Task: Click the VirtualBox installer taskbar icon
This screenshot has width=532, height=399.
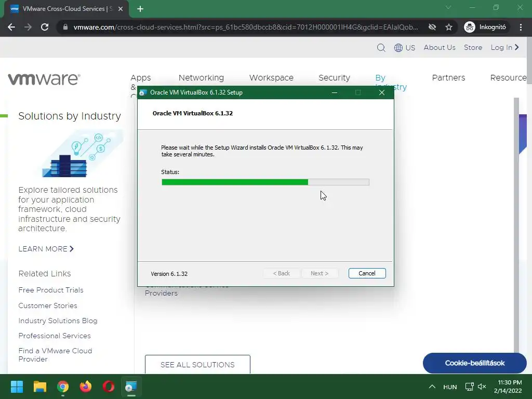Action: coord(131,387)
